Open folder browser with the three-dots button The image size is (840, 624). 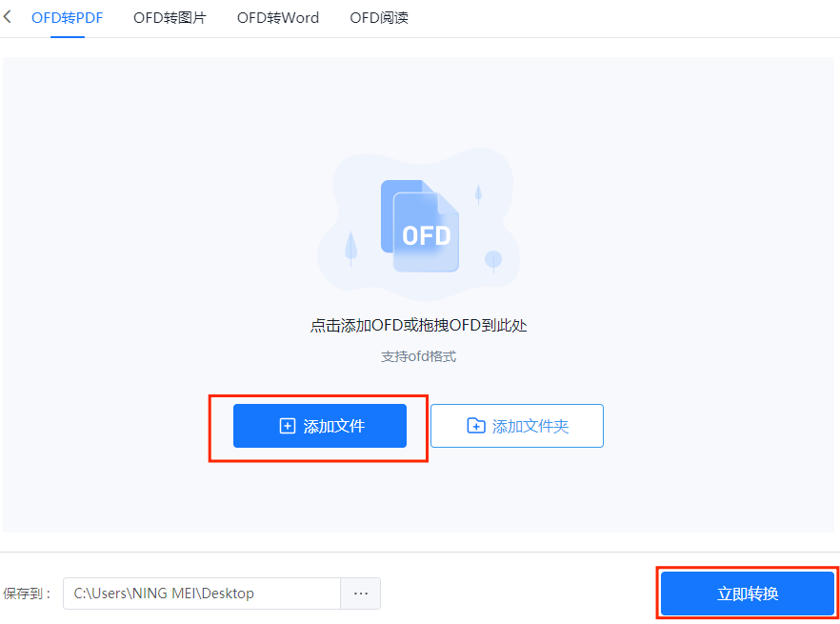pos(361,594)
